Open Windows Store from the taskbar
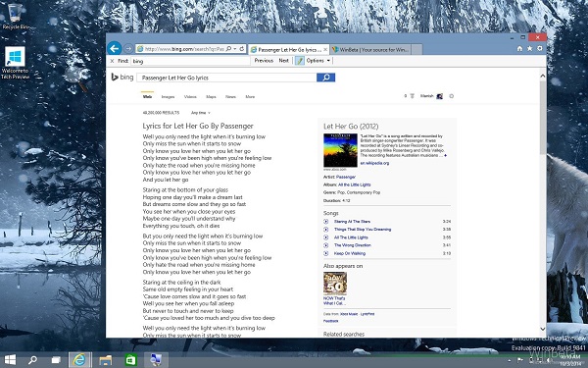 point(130,360)
